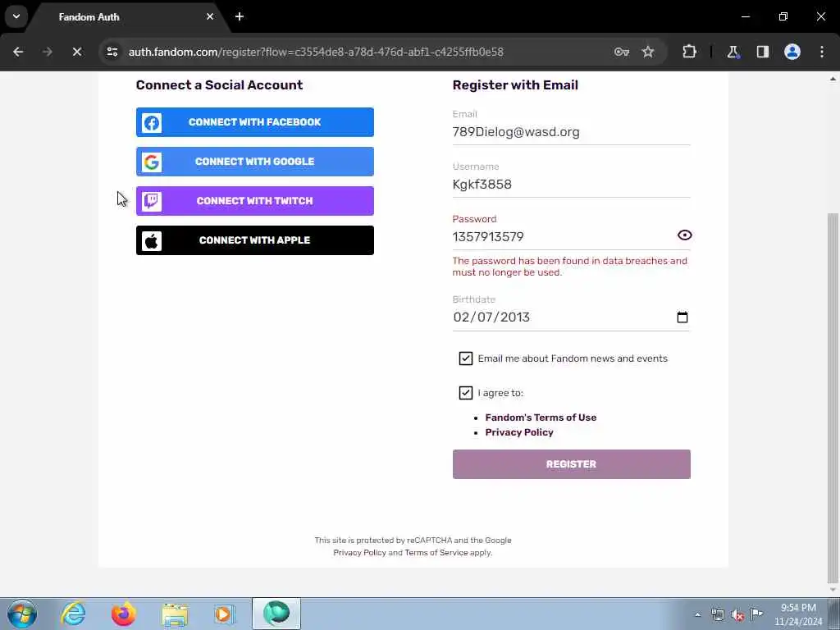Screen dimensions: 840x630
Task: Open the Privacy Policy link under I agree
Action: 519,432
